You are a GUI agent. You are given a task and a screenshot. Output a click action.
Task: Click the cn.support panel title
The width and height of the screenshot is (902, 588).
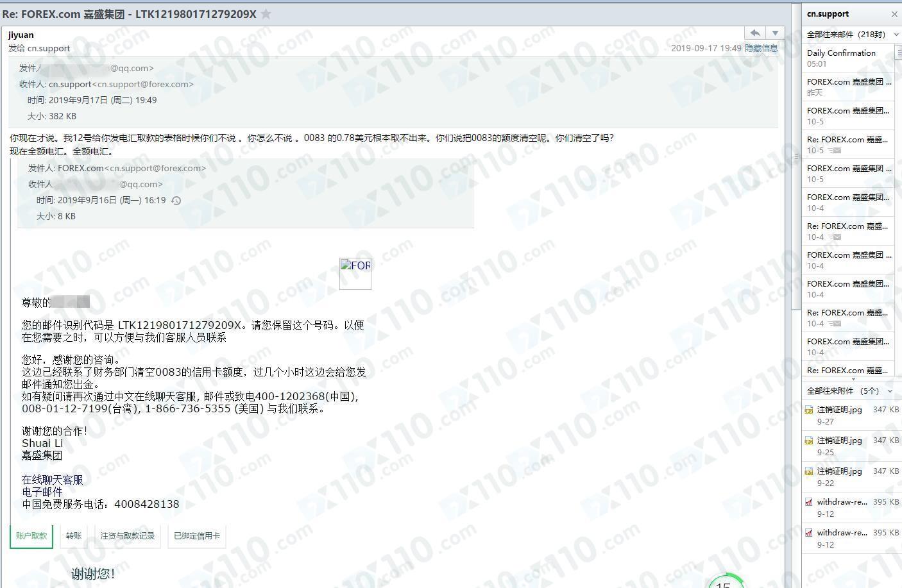(828, 13)
